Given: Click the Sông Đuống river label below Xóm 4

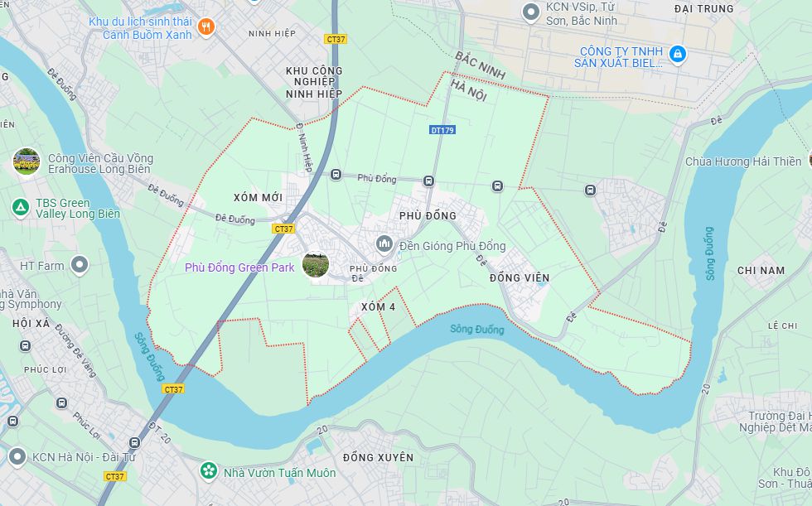Looking at the screenshot, I should pos(477,329).
